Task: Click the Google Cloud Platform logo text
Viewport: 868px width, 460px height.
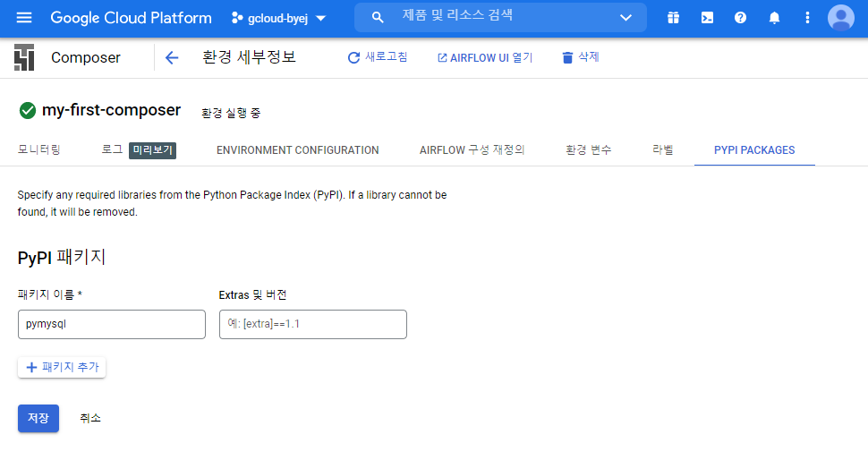Action: pos(132,18)
